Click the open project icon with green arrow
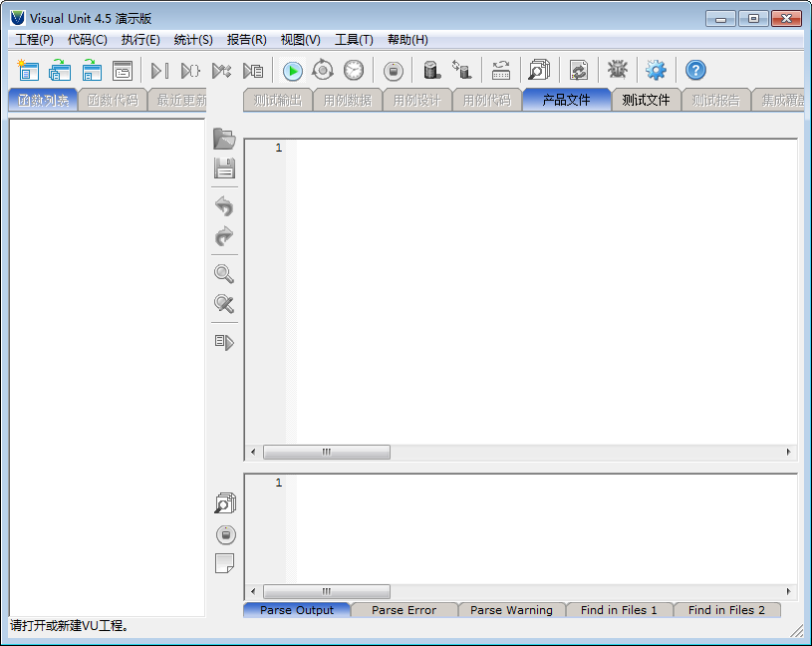This screenshot has width=812, height=646. pyautogui.click(x=60, y=70)
